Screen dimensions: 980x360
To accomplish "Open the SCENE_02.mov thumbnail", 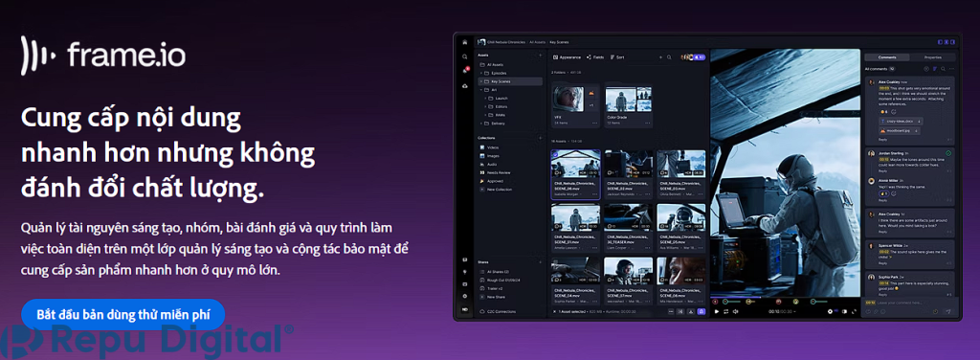I will point(628,165).
